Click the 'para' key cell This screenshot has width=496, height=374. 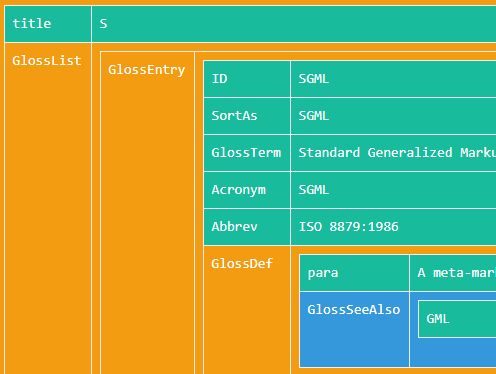(x=354, y=273)
